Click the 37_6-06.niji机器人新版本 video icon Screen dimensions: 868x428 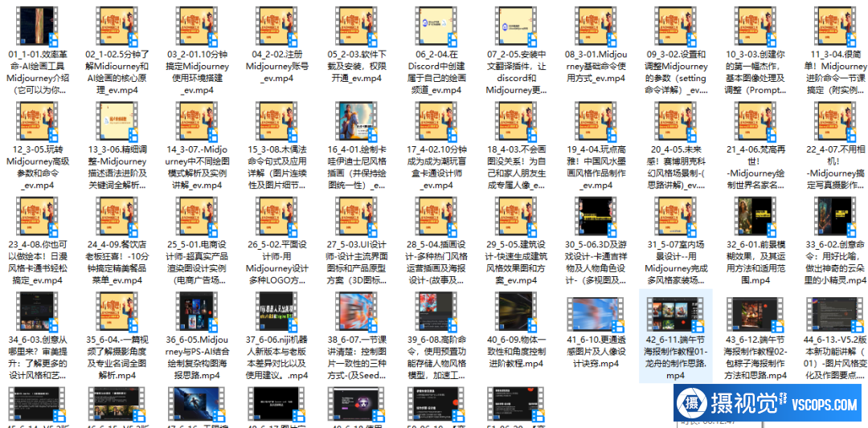pos(276,311)
